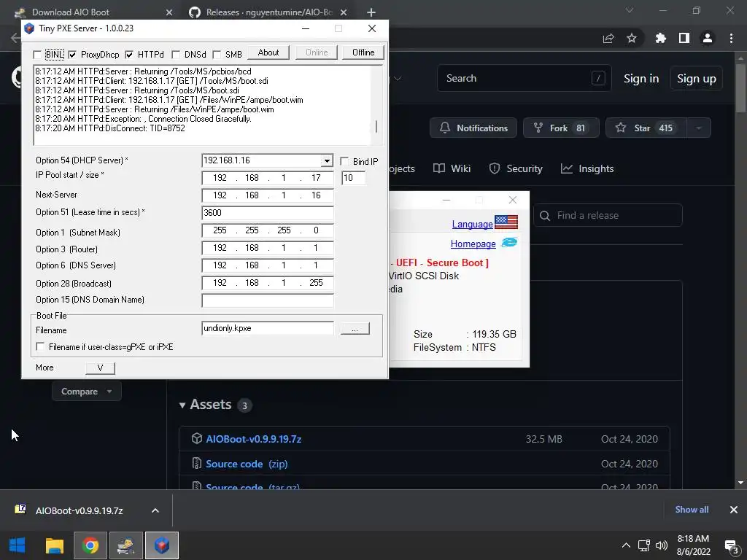Screen dimensions: 747x560
Task: Click the AIOBoot package cube icon
Action: tap(197, 438)
